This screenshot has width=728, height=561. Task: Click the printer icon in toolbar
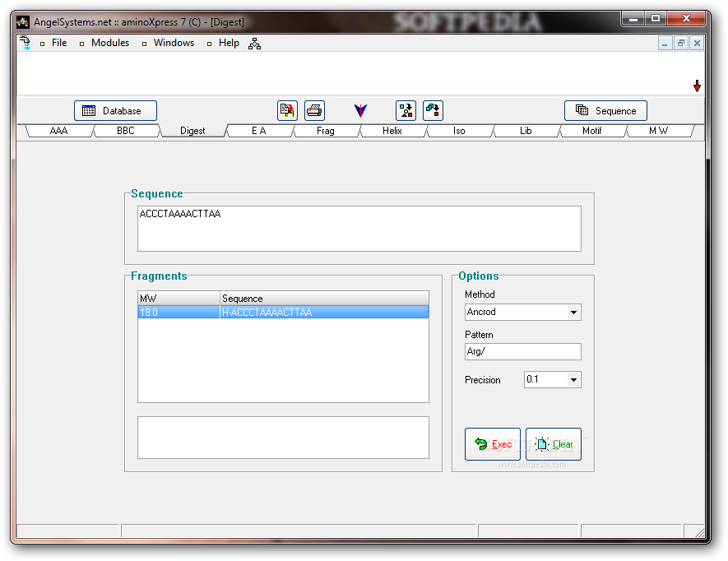(x=314, y=110)
